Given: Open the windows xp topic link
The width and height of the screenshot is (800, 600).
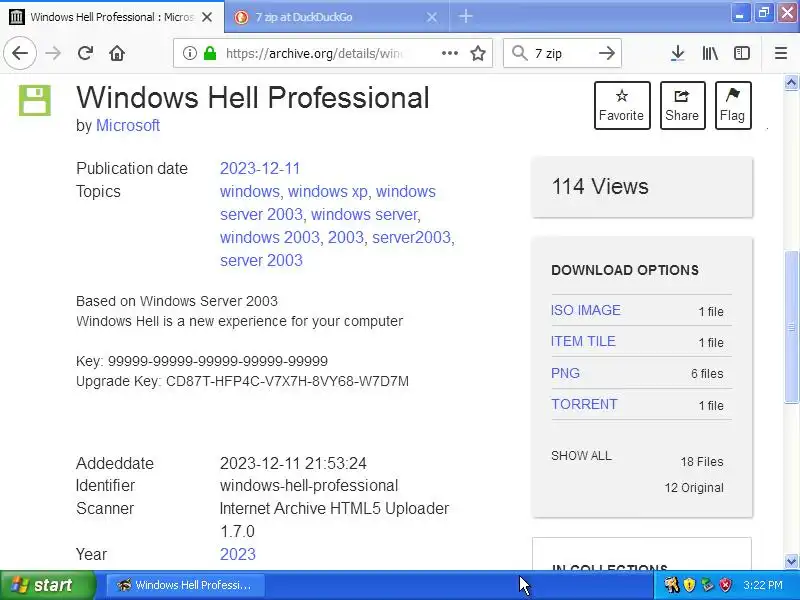Looking at the screenshot, I should pyautogui.click(x=328, y=191).
